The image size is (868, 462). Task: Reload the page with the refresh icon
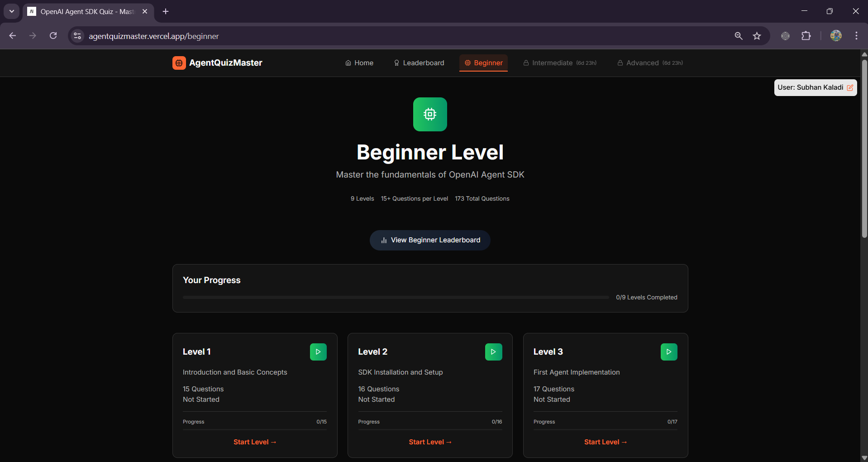pos(53,36)
